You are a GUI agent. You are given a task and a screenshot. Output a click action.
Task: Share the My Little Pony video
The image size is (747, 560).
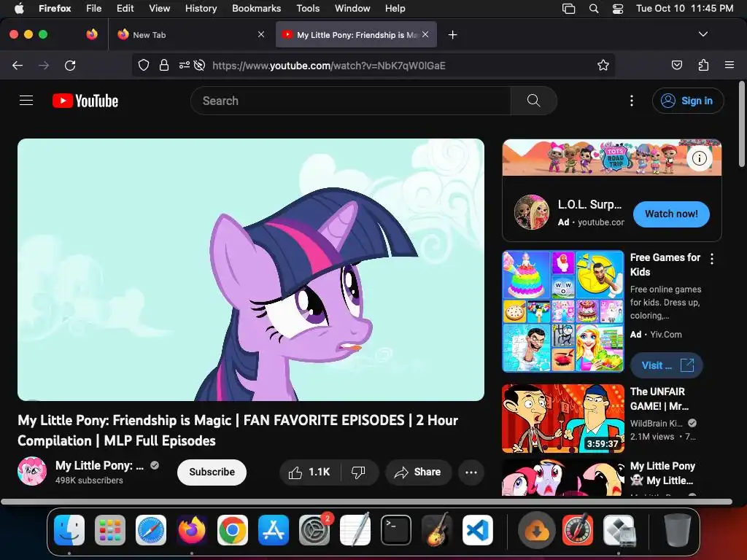tap(418, 472)
